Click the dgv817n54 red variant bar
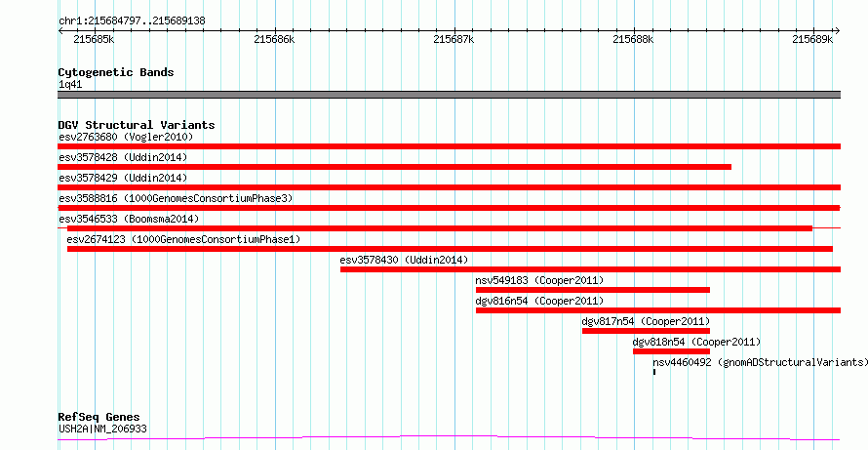The height and width of the screenshot is (450, 868). (x=646, y=331)
